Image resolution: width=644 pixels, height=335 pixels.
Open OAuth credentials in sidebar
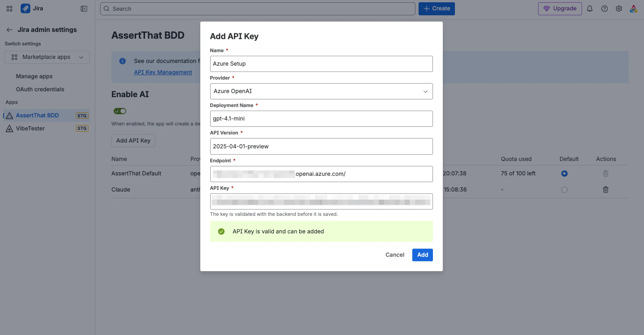40,89
